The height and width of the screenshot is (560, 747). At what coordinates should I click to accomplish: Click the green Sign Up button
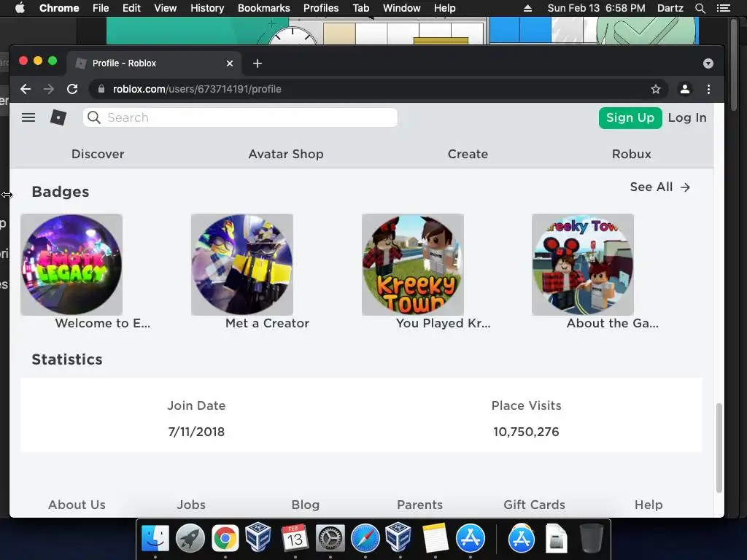(630, 117)
